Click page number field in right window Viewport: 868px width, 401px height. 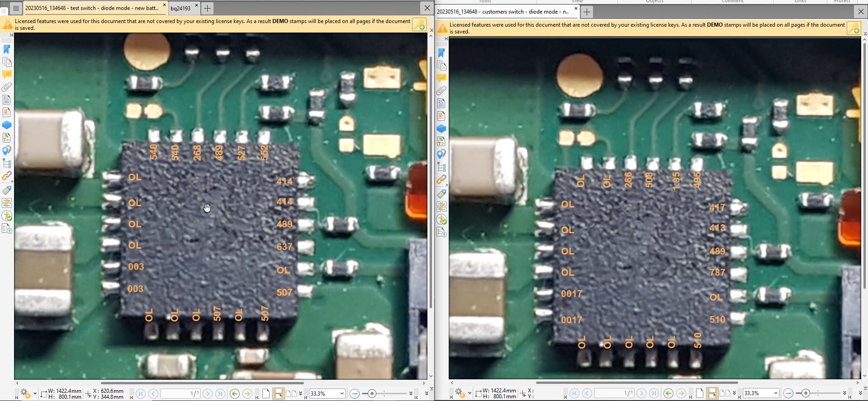(x=614, y=394)
